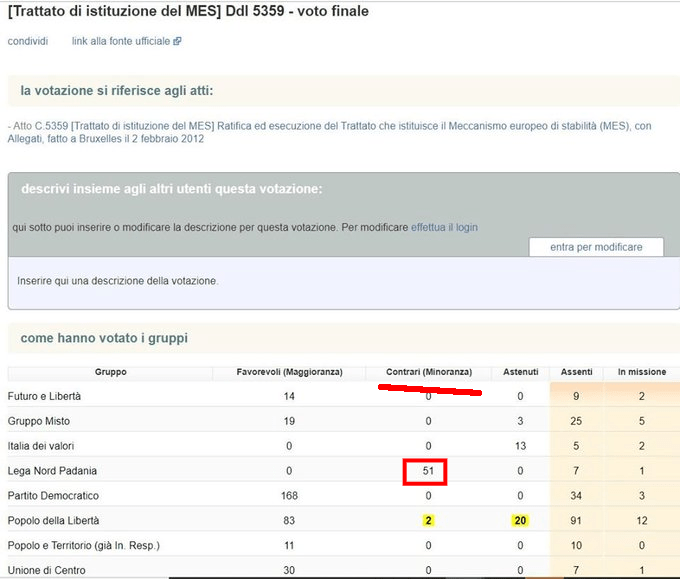Select the 'In missione' column header
680x579 pixels.
(x=642, y=372)
